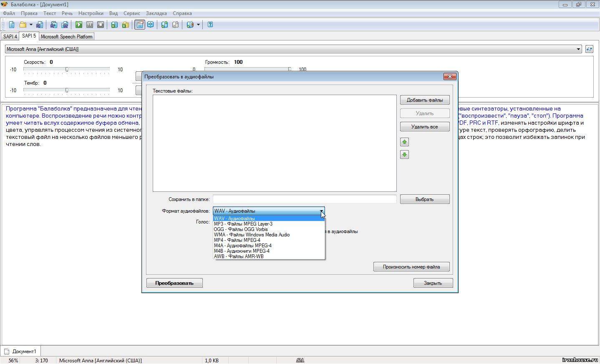The width and height of the screenshot is (600, 364).
Task: Click the Save document toolbar icon
Action: coord(40,25)
